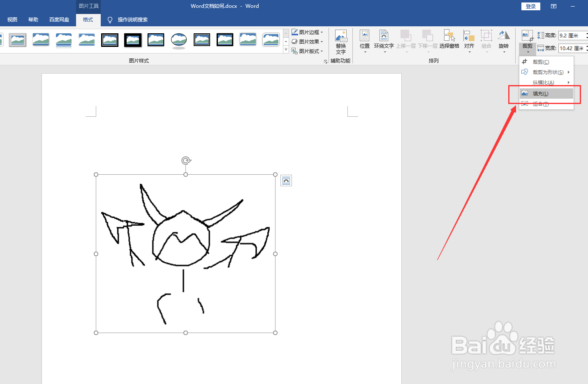Choose 适合(T) Fit from crop menu

tap(546, 104)
